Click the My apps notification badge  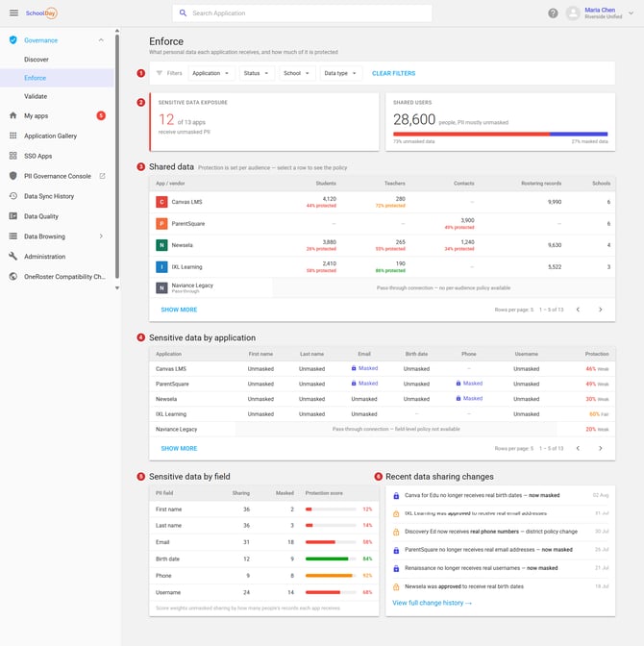tap(101, 115)
